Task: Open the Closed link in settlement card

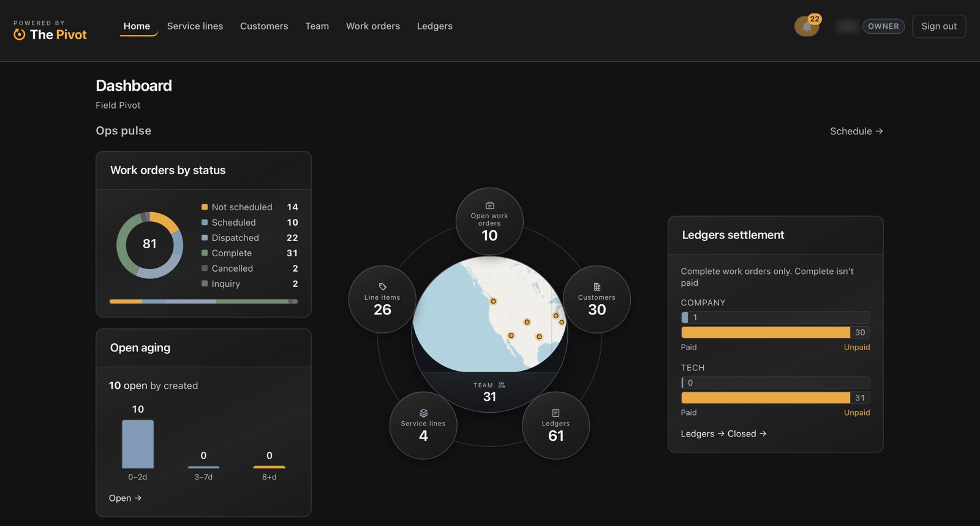Action: pyautogui.click(x=747, y=434)
